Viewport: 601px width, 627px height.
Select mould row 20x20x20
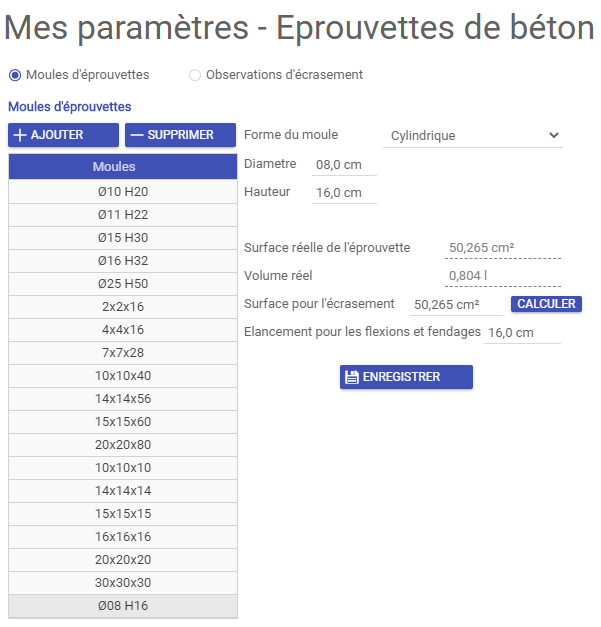coord(123,559)
